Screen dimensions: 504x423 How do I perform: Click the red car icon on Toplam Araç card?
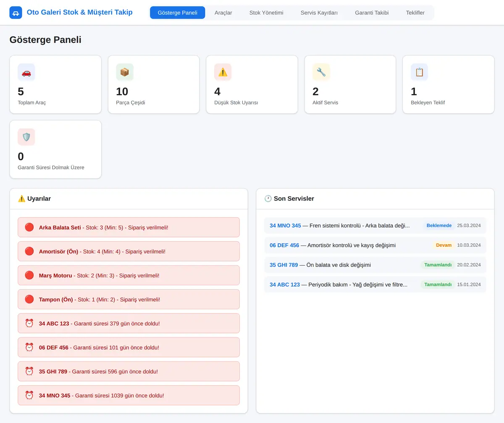tap(26, 72)
